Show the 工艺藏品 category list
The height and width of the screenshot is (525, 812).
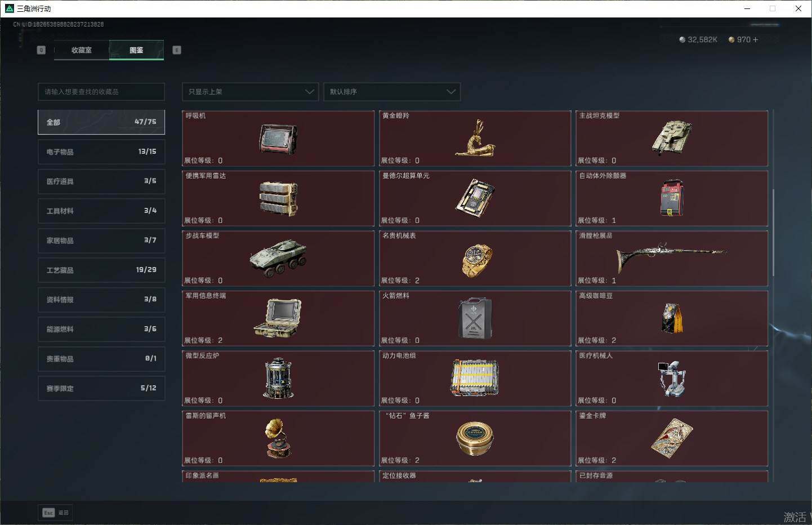click(101, 270)
